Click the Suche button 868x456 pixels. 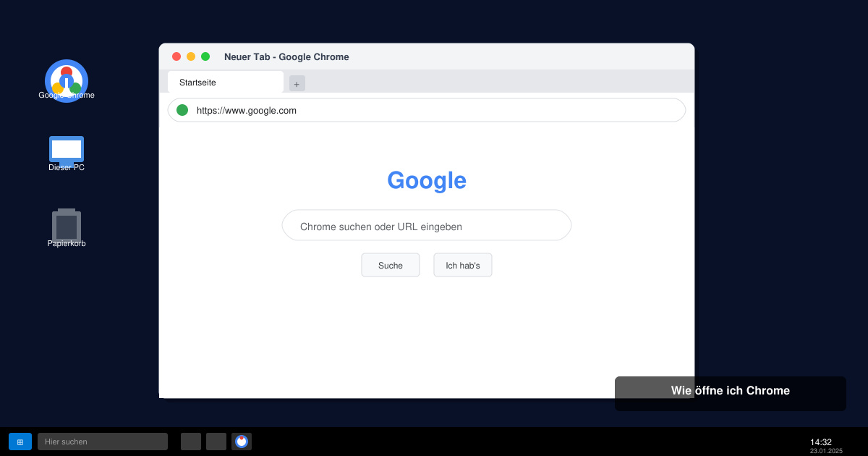pyautogui.click(x=391, y=265)
